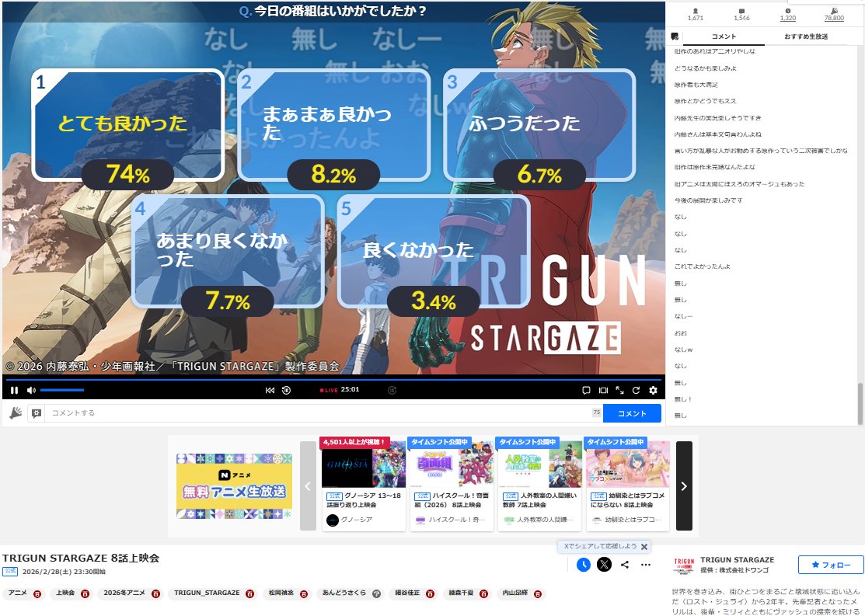Reload the live stream

point(636,391)
